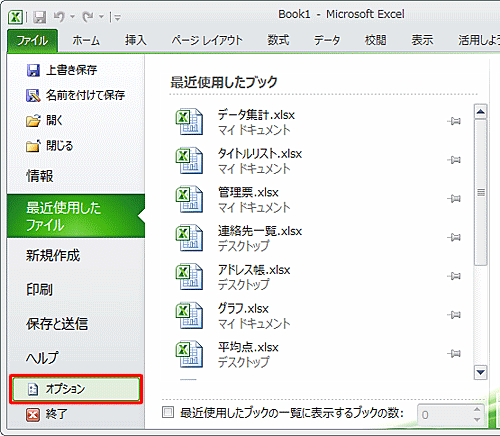Click the Excel application icon in title bar
Screen dimensions: 500x436
pos(15,17)
